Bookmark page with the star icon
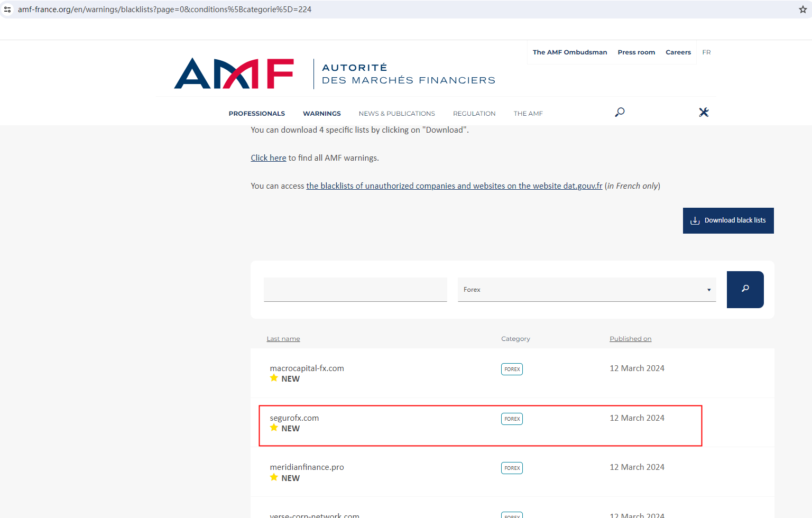 802,10
